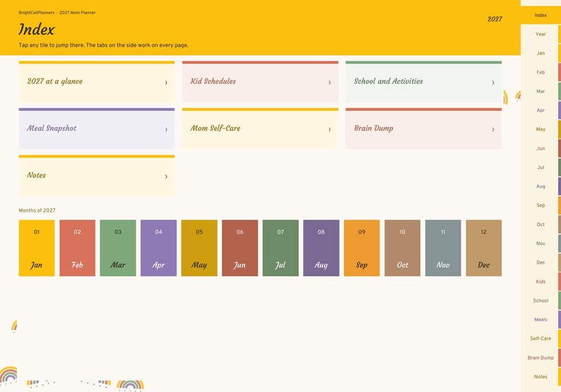Click the chevron arrow on Kid Schedules
The height and width of the screenshot is (392, 561).
click(329, 83)
